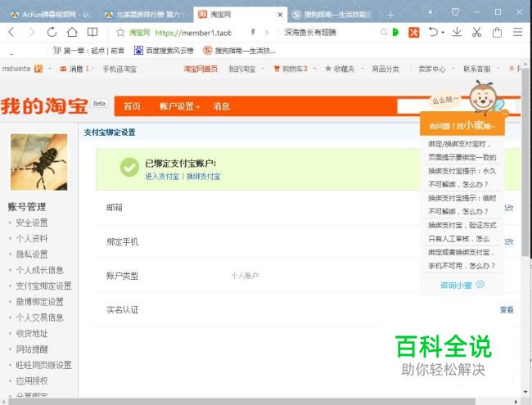
Task: Click the bookmark star in address bar
Action: pyautogui.click(x=120, y=33)
